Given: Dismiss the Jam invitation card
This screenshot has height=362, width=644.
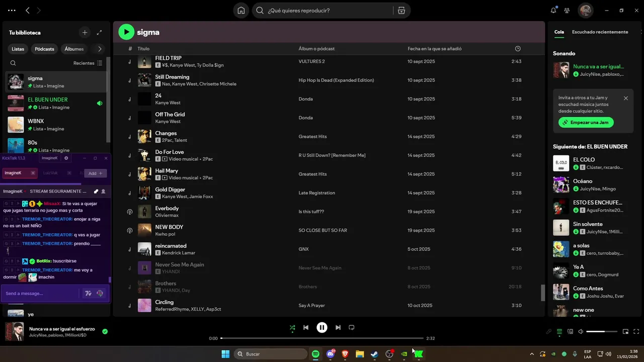Looking at the screenshot, I should click(626, 98).
